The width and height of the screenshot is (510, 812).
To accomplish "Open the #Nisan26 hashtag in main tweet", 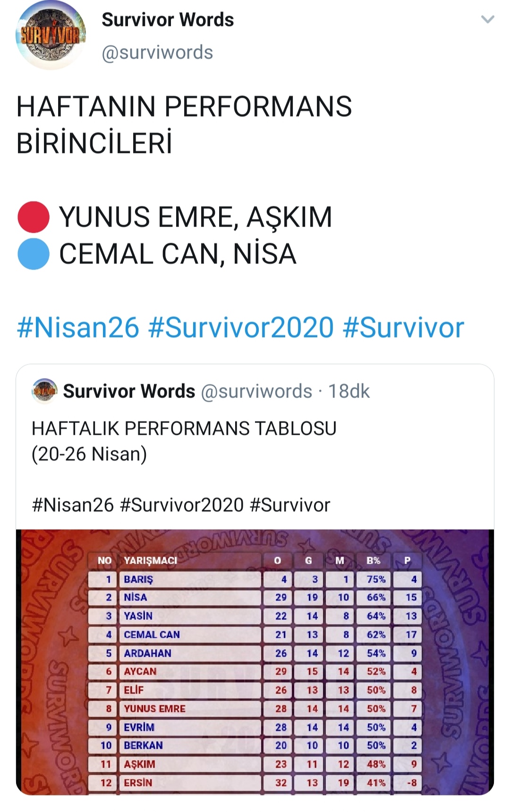I will tap(78, 327).
